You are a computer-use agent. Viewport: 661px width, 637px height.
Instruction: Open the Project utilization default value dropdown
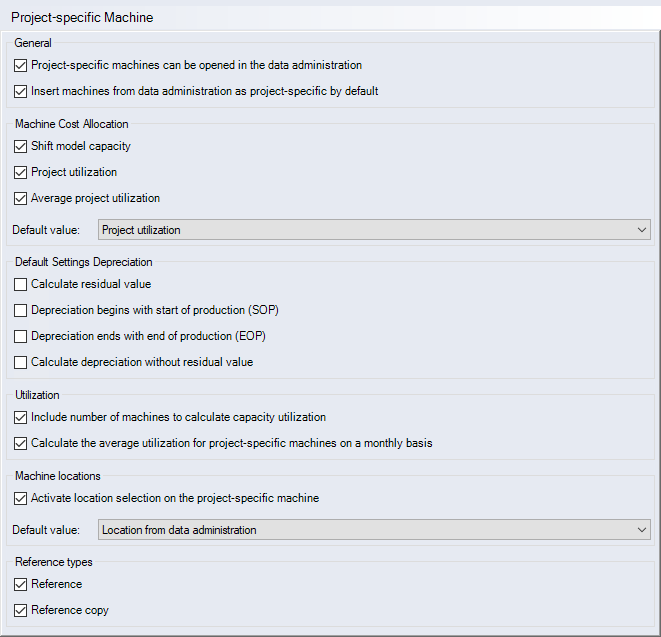pyautogui.click(x=374, y=230)
